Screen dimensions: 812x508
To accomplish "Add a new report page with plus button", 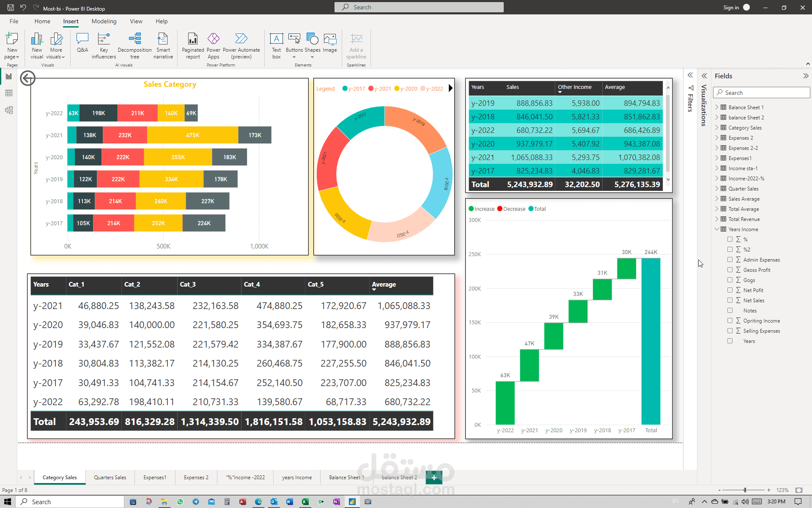I will (434, 478).
